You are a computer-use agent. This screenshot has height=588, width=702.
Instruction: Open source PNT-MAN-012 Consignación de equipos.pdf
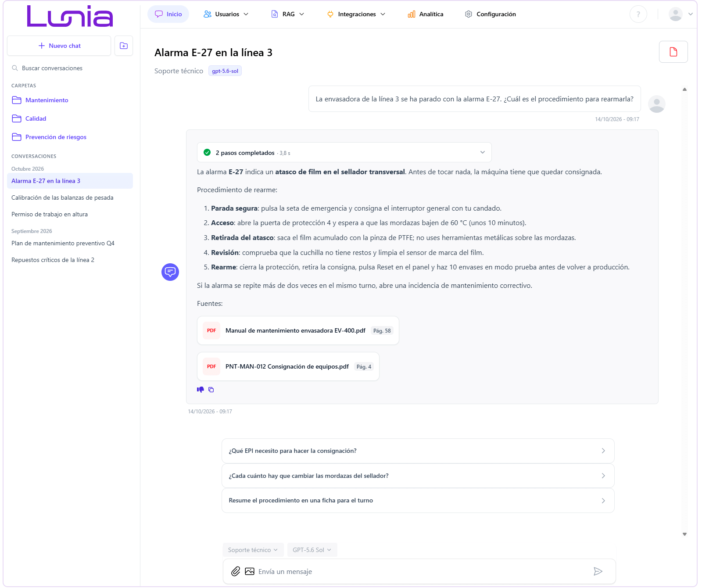[288, 366]
